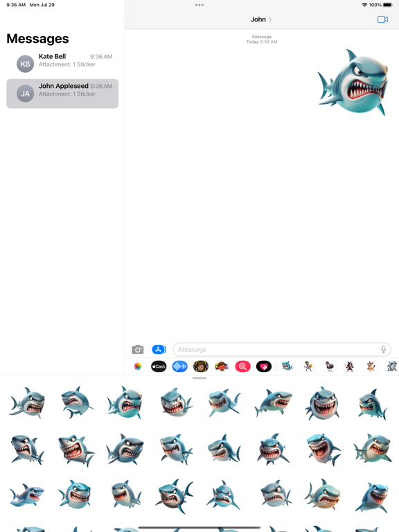Open Memoji Stickers with heart-eyes glasses
This screenshot has height=532, width=399.
pos(222,366)
